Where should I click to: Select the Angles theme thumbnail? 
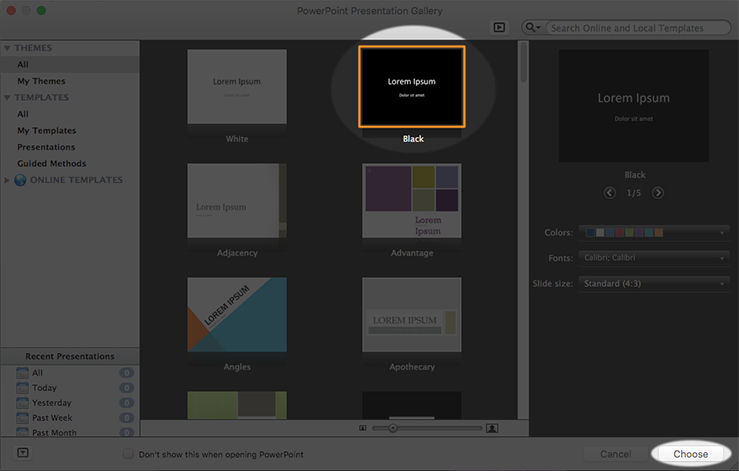pos(237,314)
